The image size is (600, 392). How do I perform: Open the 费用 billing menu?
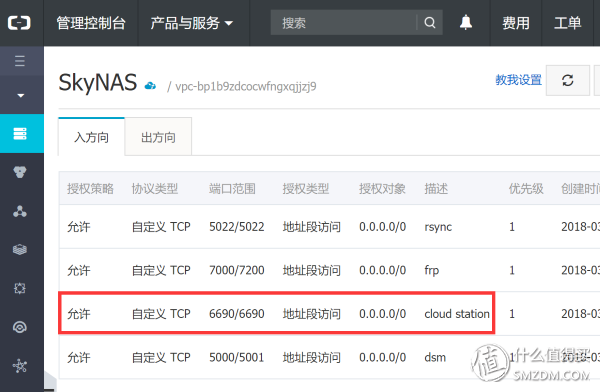coord(516,23)
